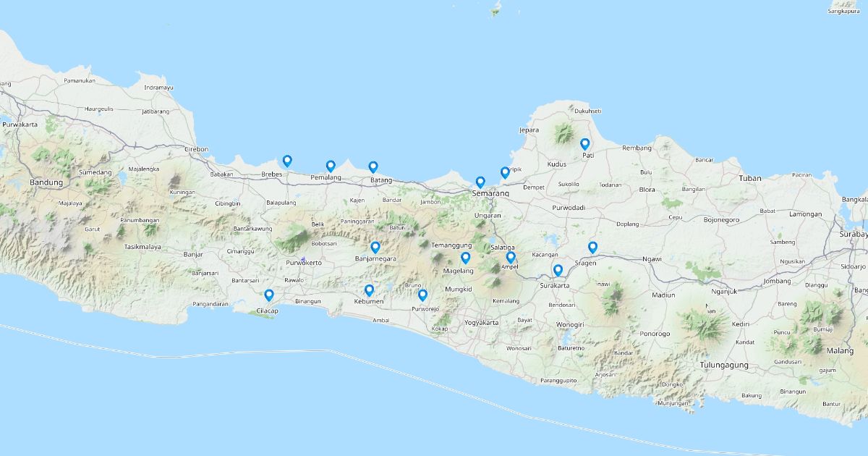Click the Bandung city label
The width and height of the screenshot is (868, 456).
tap(46, 182)
